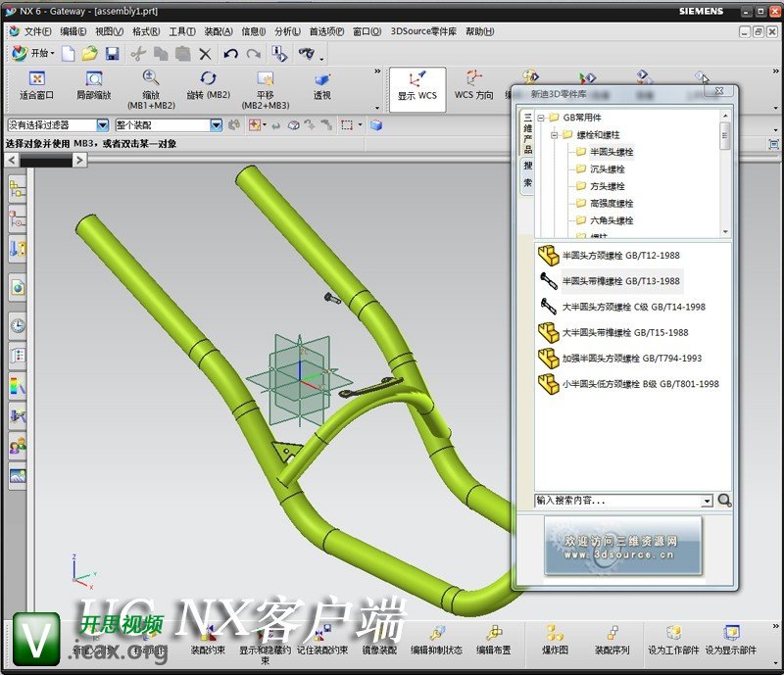Image resolution: width=784 pixels, height=675 pixels.
Task: Open the History clock sidebar icon
Action: 18,326
